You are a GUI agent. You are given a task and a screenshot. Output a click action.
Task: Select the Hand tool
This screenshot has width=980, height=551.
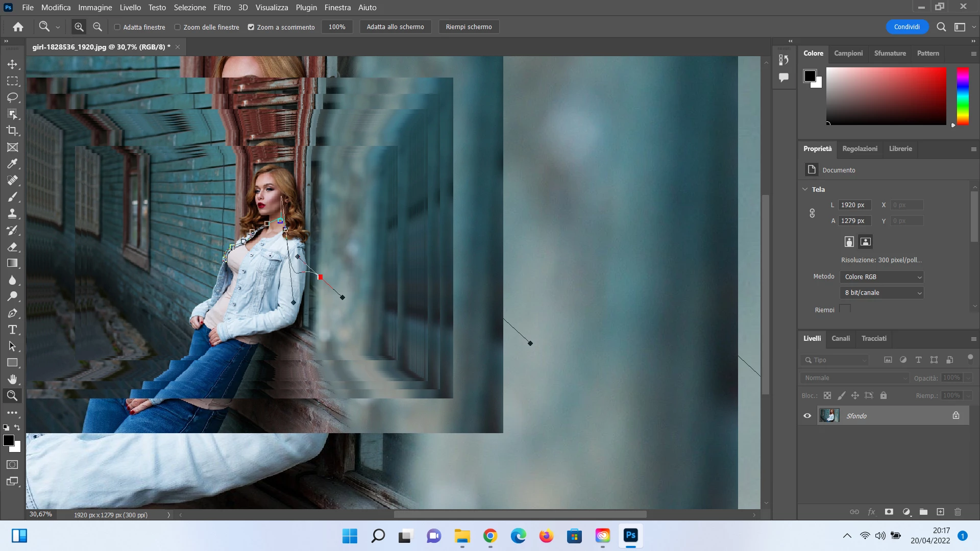click(x=12, y=379)
